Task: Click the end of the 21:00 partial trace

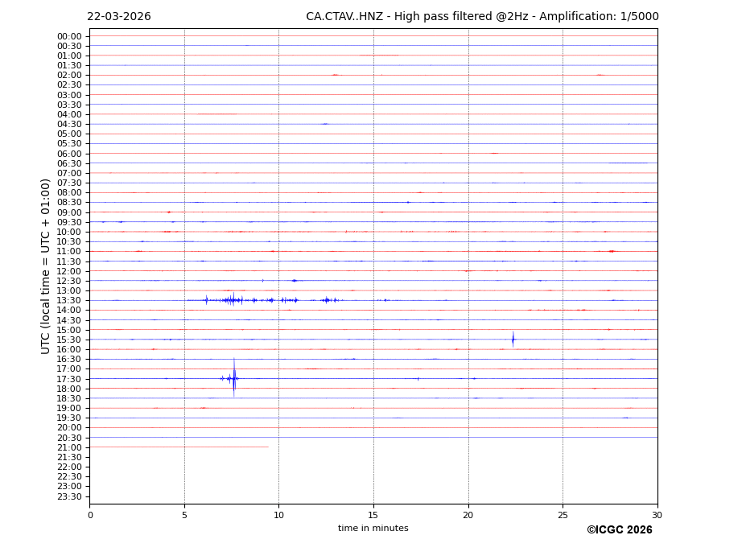Action: point(268,447)
